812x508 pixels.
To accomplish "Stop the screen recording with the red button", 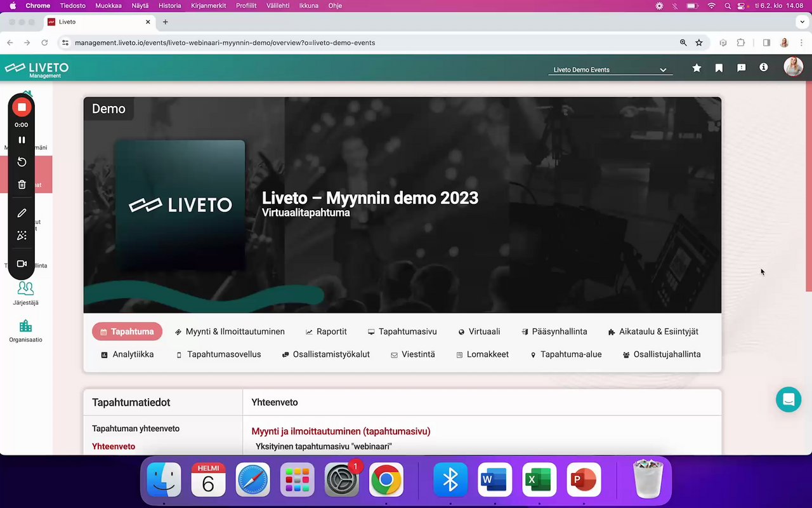I will [x=22, y=107].
